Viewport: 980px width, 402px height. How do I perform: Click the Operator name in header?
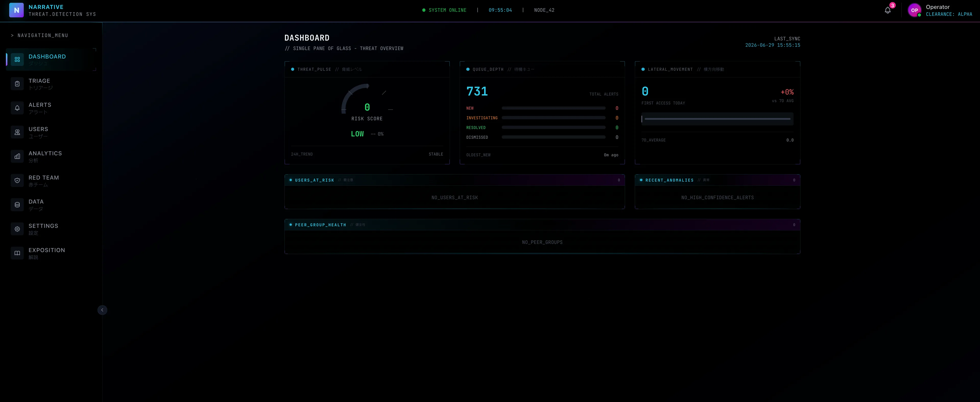(x=937, y=7)
